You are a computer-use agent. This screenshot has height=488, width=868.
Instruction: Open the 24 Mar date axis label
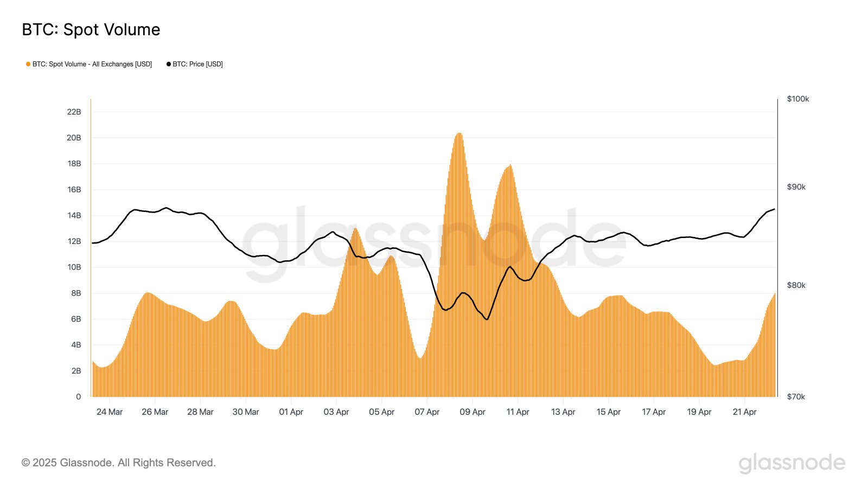click(x=110, y=412)
